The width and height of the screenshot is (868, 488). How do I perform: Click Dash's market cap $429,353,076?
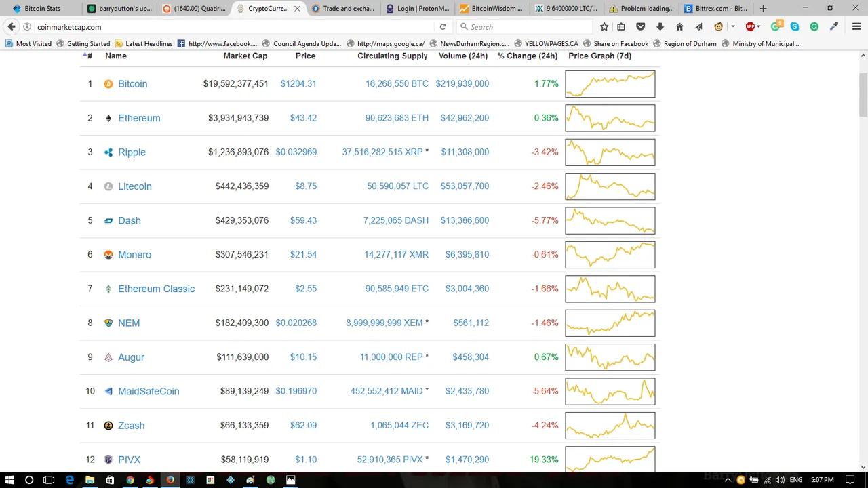(242, 220)
